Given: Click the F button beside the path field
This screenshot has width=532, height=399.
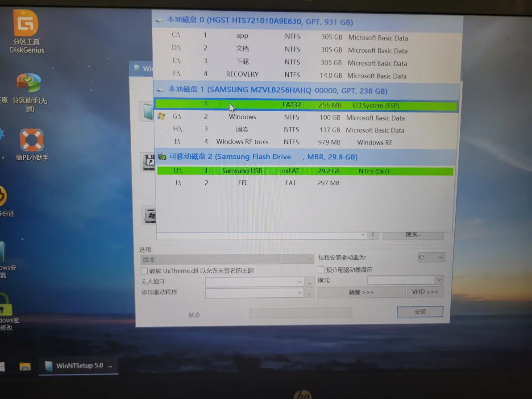Looking at the screenshot, I should [374, 235].
